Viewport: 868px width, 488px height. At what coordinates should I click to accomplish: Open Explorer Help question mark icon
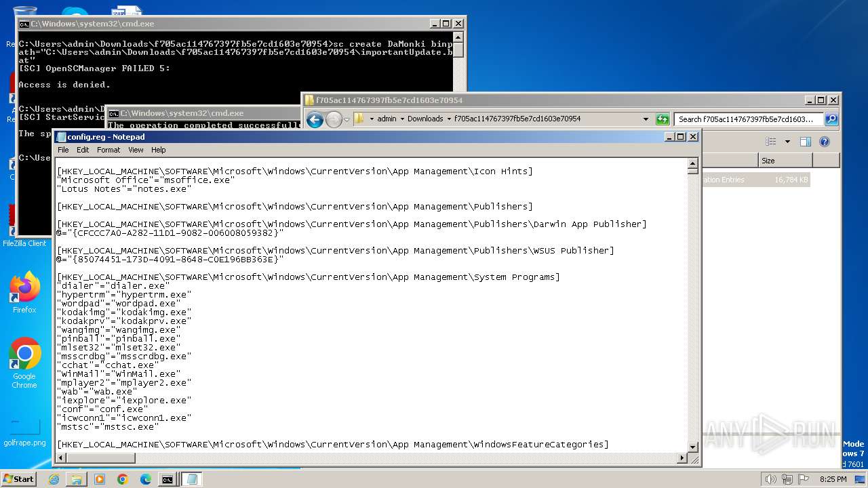[x=825, y=142]
